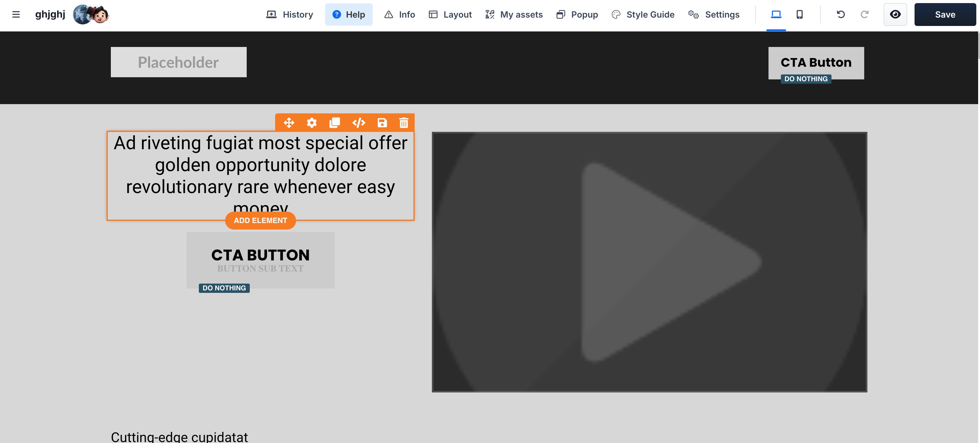This screenshot has height=443, width=980.
Task: Select the video placeholder
Action: (x=649, y=262)
